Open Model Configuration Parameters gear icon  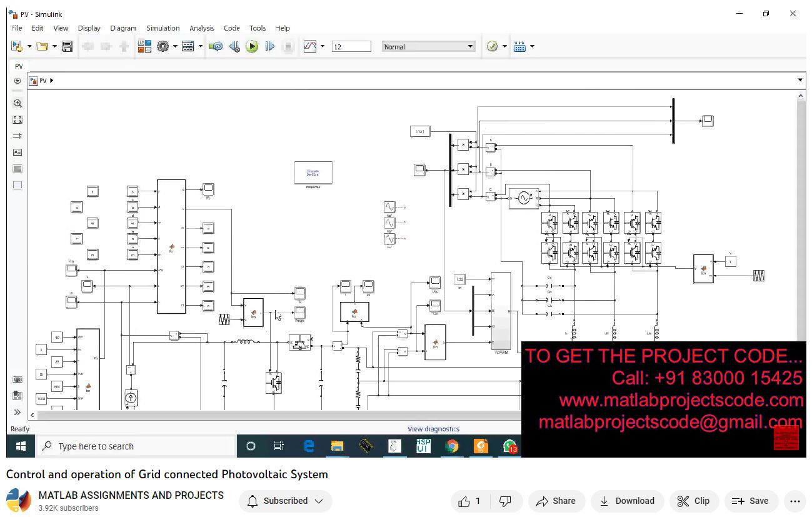pyautogui.click(x=163, y=46)
